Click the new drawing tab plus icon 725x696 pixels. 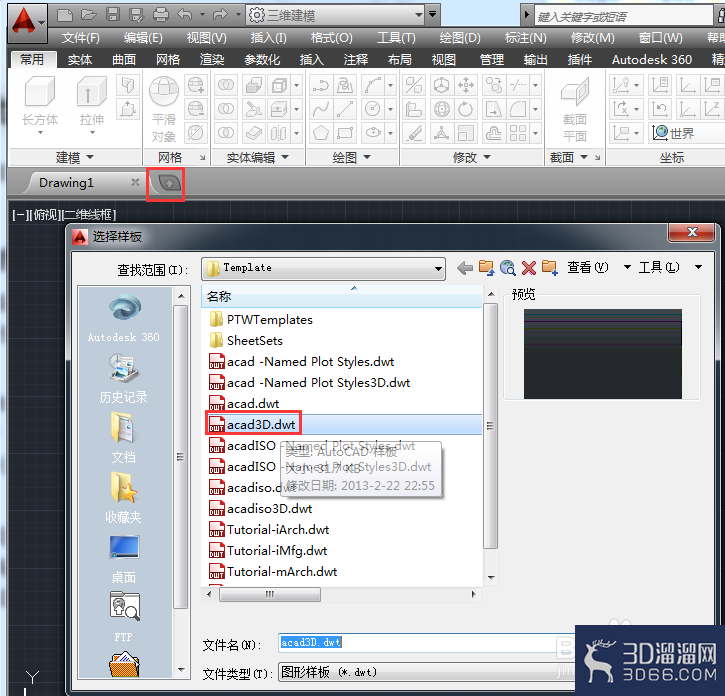tap(169, 183)
